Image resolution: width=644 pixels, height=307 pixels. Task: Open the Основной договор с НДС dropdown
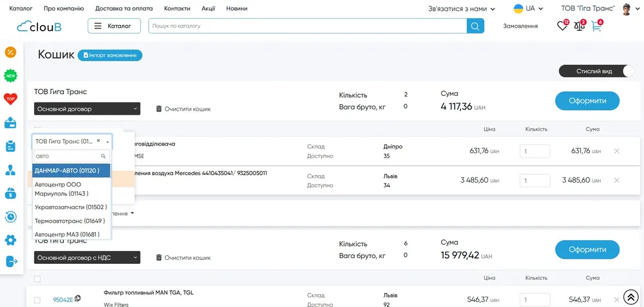(x=87, y=257)
